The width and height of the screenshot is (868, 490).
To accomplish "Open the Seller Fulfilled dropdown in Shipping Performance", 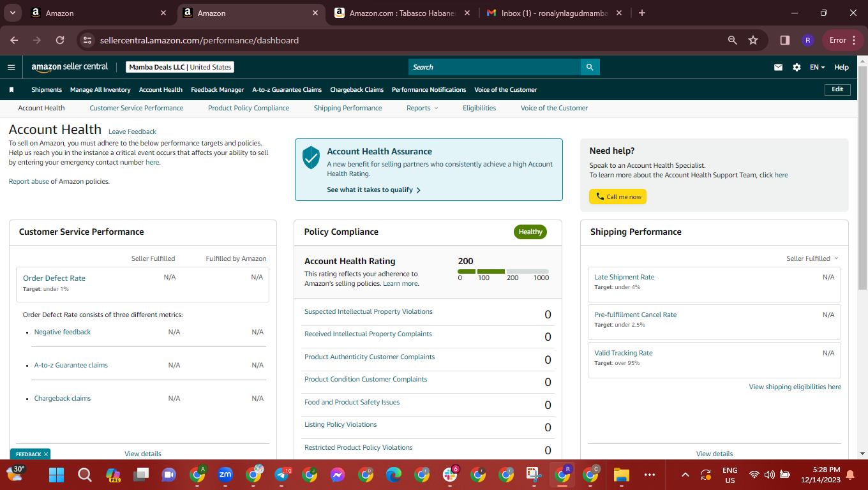I will pyautogui.click(x=812, y=258).
